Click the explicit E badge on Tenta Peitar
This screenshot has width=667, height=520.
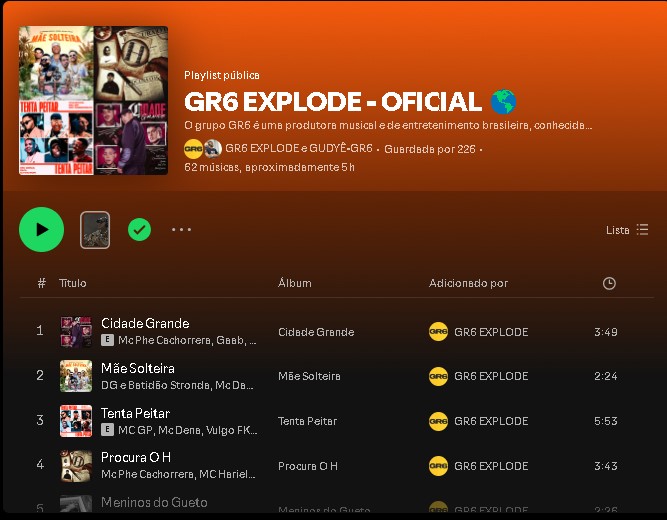pos(107,429)
